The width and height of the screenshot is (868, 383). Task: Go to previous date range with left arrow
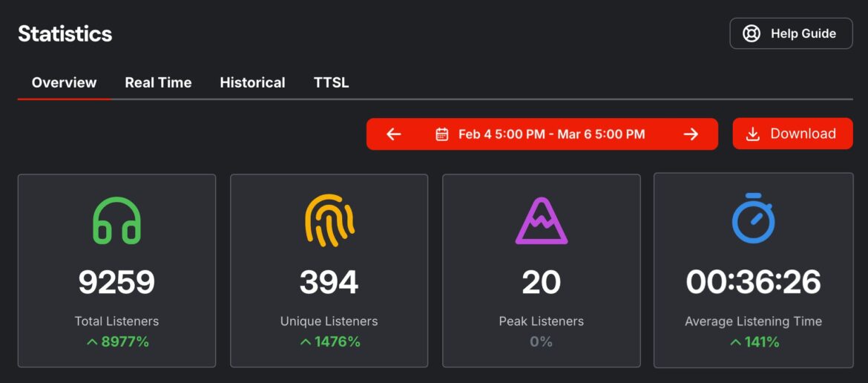(394, 134)
